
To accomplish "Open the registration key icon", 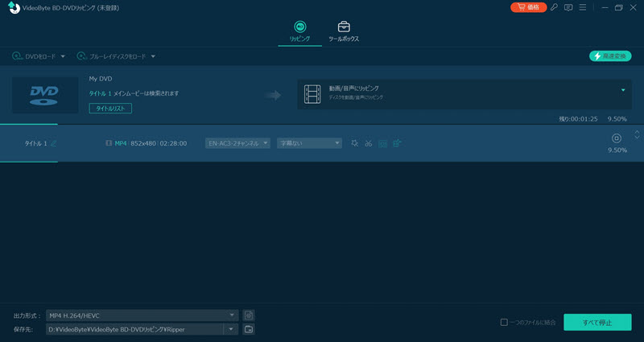I will pyautogui.click(x=554, y=7).
